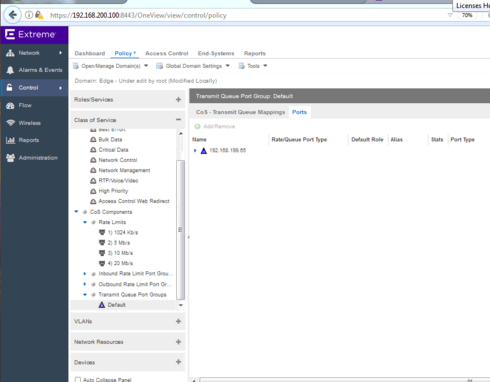The image size is (490, 382).
Task: Open Reports chart icon in sidebar
Action: point(10,140)
